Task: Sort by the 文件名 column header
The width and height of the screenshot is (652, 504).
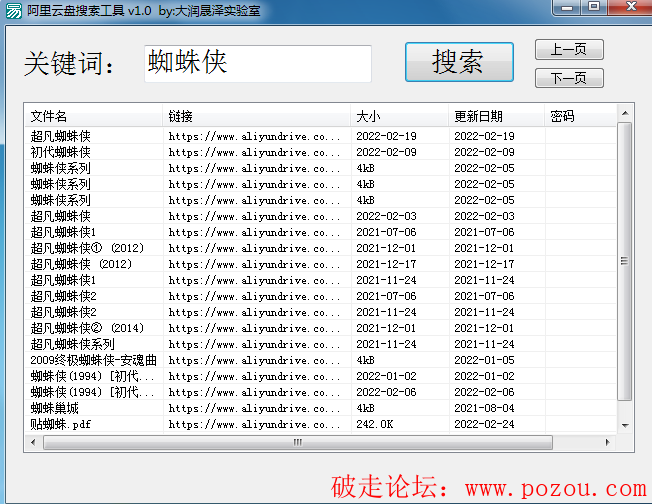Action: [x=94, y=116]
